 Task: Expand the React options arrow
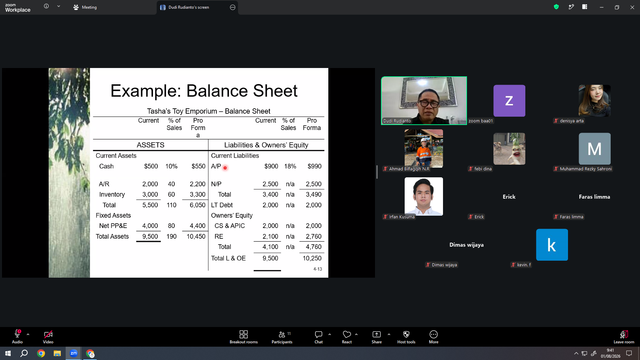pos(356,334)
